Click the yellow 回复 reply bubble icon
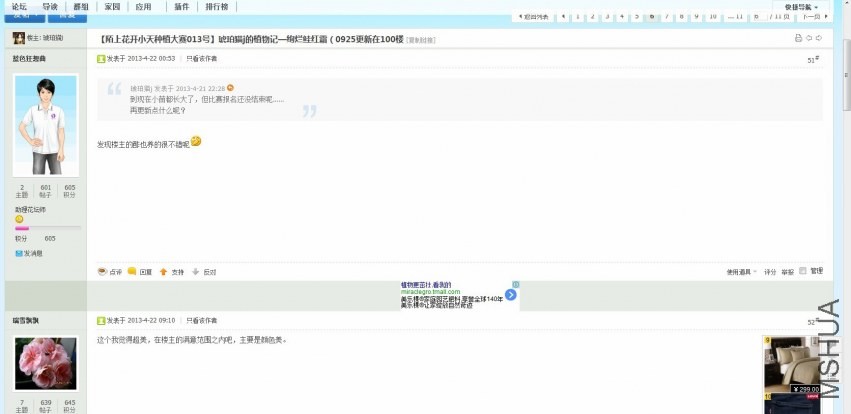Image resolution: width=851 pixels, height=414 pixels. [132, 271]
